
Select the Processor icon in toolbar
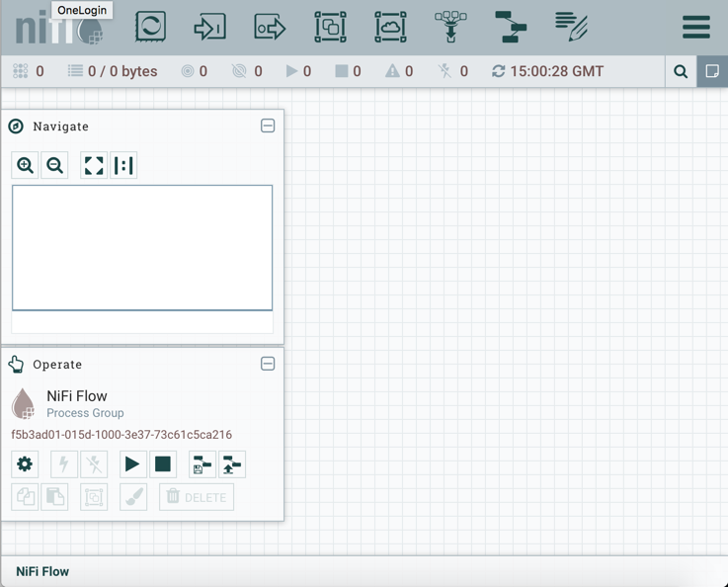pos(150,27)
